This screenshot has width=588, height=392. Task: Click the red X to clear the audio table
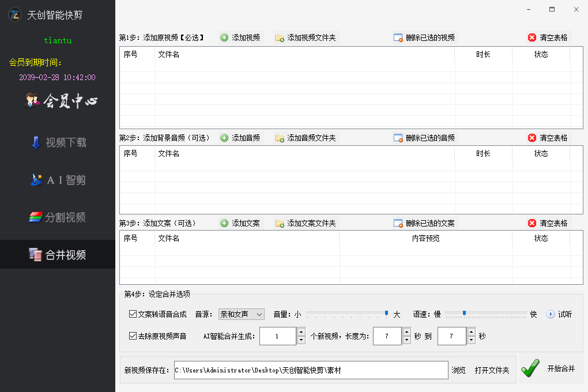coord(532,138)
